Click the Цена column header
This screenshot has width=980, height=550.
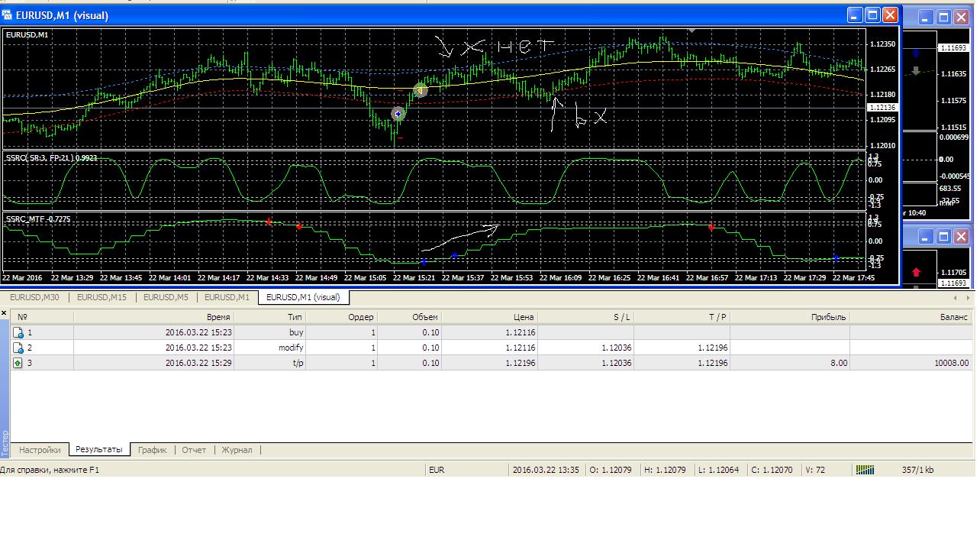(490, 317)
